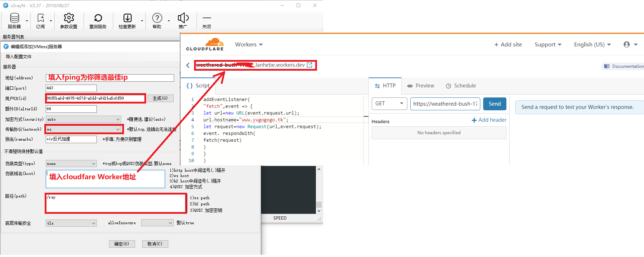Open the network (传输协议) ws dropdown

point(84,129)
